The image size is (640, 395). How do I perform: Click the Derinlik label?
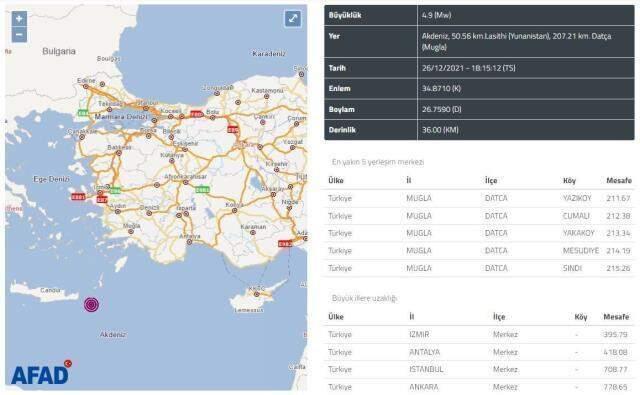[342, 130]
